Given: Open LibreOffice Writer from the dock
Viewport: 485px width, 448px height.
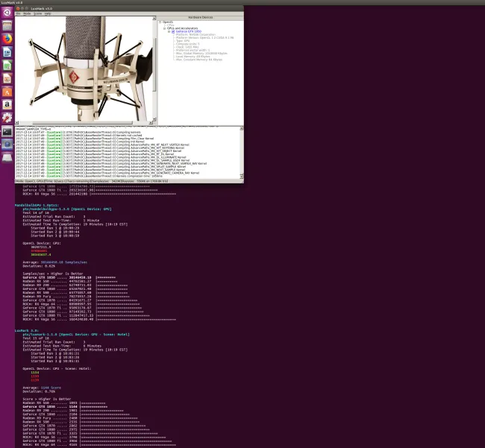Looking at the screenshot, I should (x=7, y=52).
